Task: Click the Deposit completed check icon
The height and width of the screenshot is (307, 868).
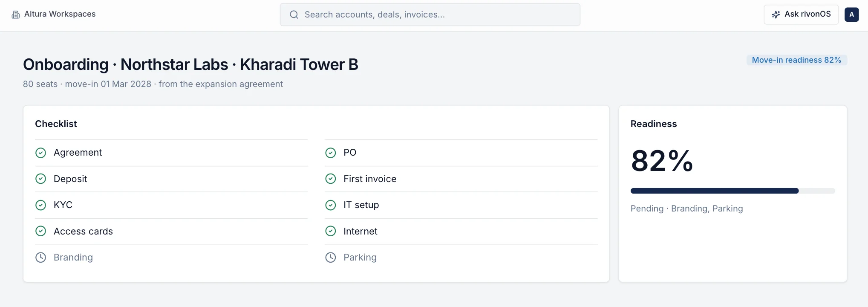Action: pyautogui.click(x=40, y=179)
